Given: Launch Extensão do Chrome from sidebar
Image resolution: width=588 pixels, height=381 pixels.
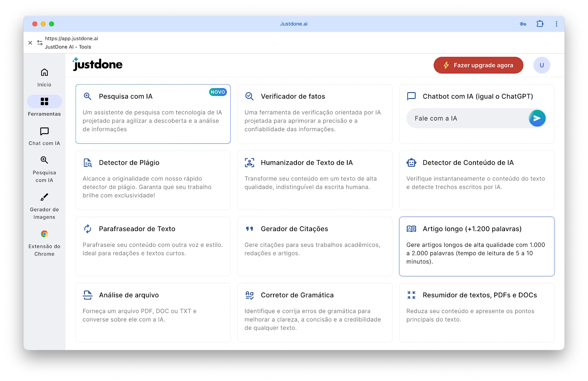Looking at the screenshot, I should (x=44, y=242).
